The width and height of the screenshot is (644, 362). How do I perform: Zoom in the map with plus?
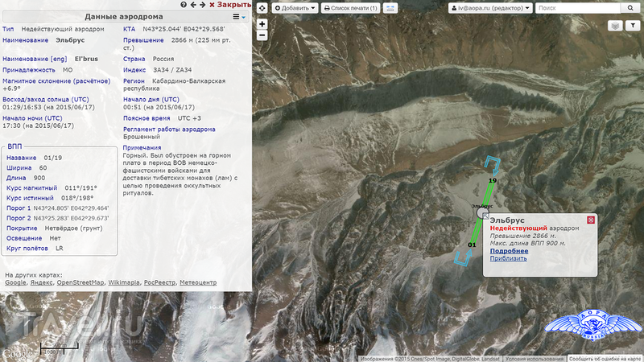point(262,24)
